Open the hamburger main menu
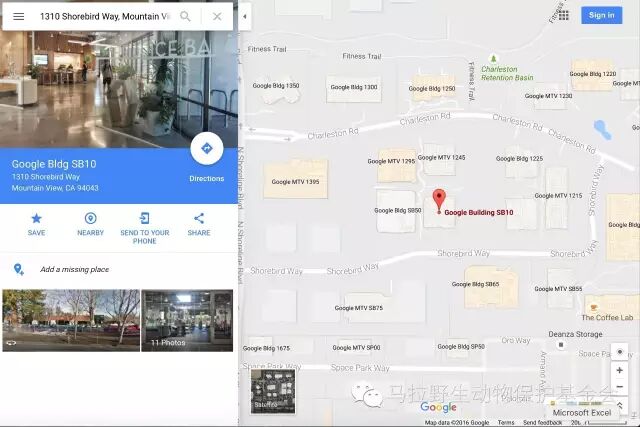640x427 pixels. (x=19, y=16)
